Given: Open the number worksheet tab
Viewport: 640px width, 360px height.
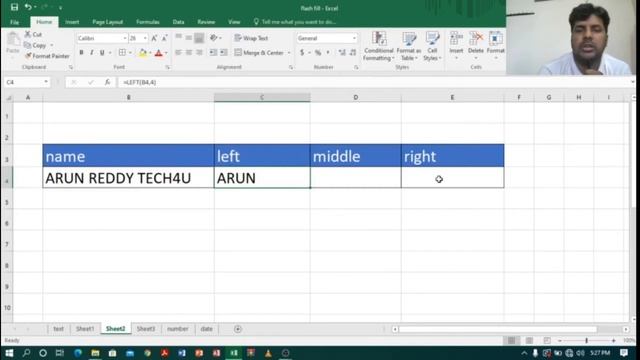Looking at the screenshot, I should [x=178, y=329].
